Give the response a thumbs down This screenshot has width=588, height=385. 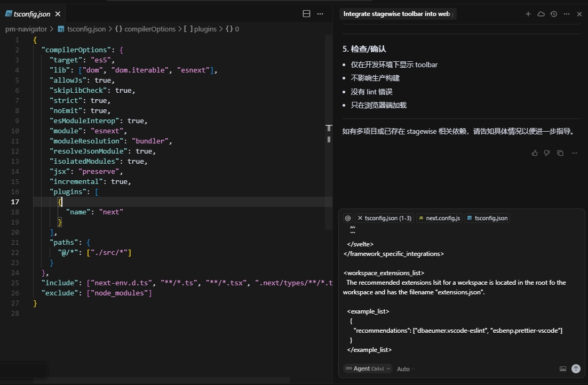[547, 153]
